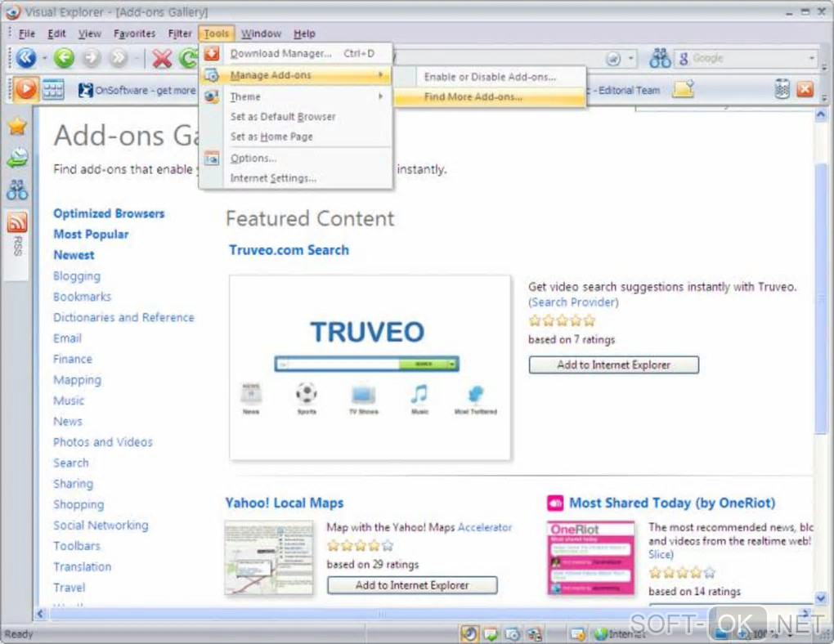Click the orange play button icon
This screenshot has width=834, height=644.
[25, 89]
